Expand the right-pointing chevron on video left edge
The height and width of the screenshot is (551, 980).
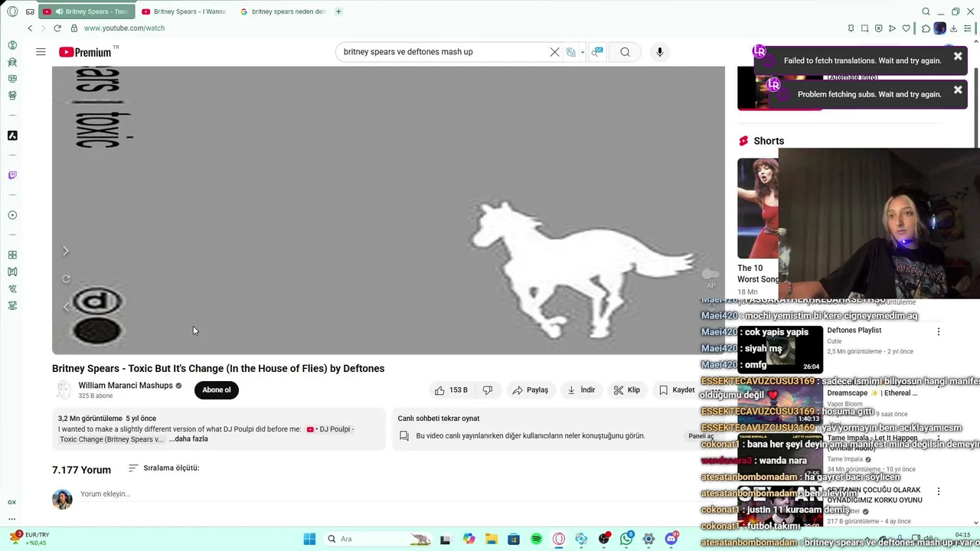66,251
